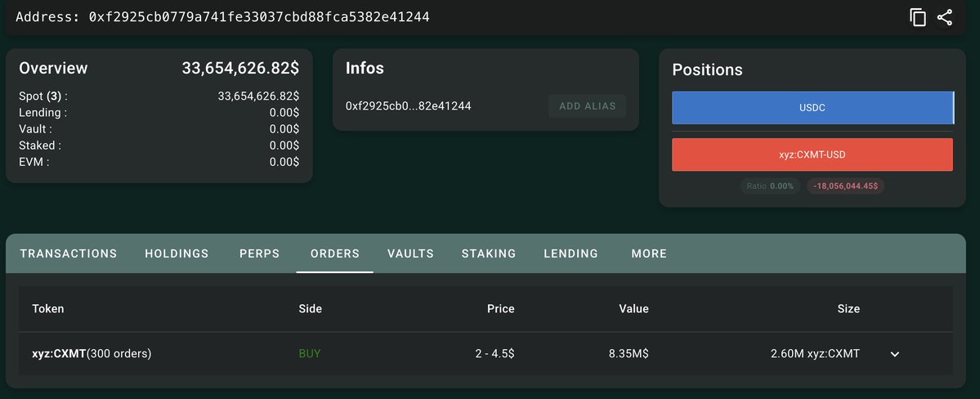Click the ADD ALIAS button
This screenshot has height=399, width=980.
(x=588, y=106)
